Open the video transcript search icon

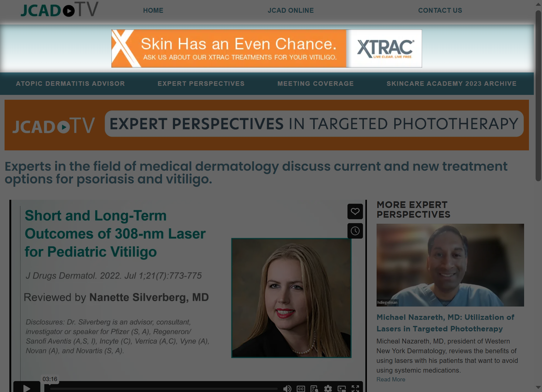tap(314, 389)
